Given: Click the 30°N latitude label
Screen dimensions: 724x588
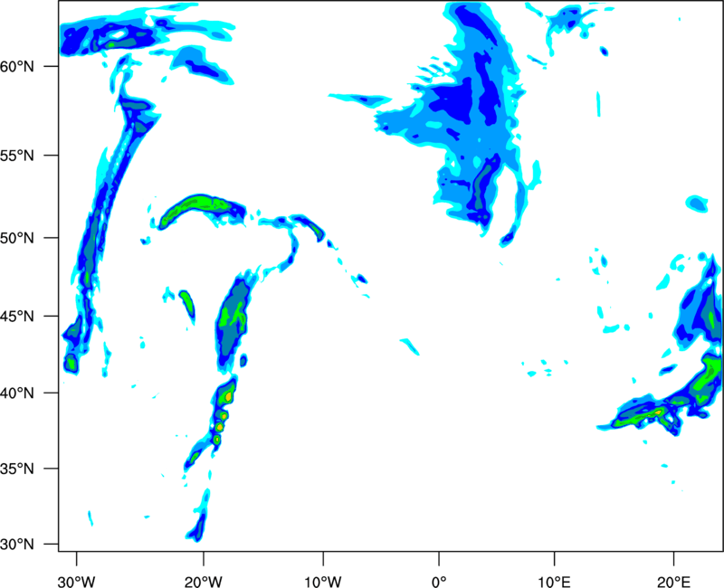Looking at the screenshot, I should (x=17, y=545).
